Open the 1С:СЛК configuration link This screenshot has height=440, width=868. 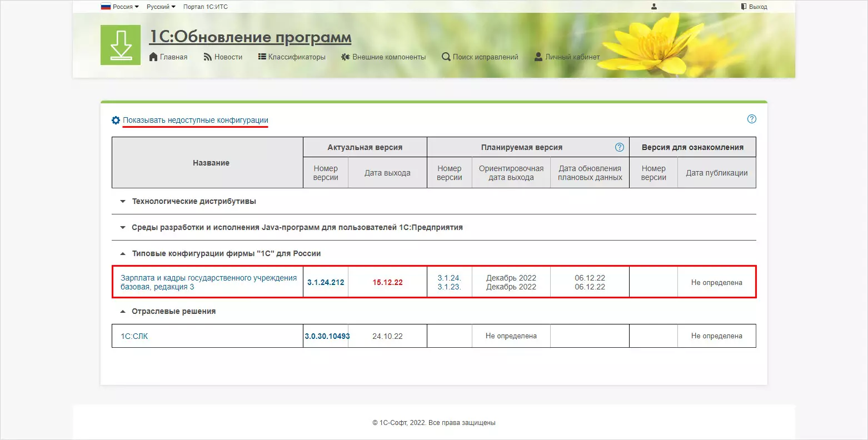(x=134, y=336)
